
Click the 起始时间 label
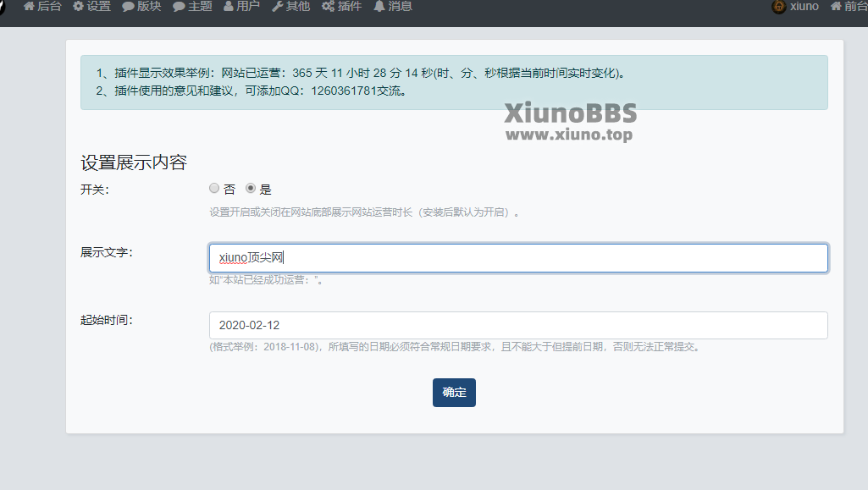(107, 320)
